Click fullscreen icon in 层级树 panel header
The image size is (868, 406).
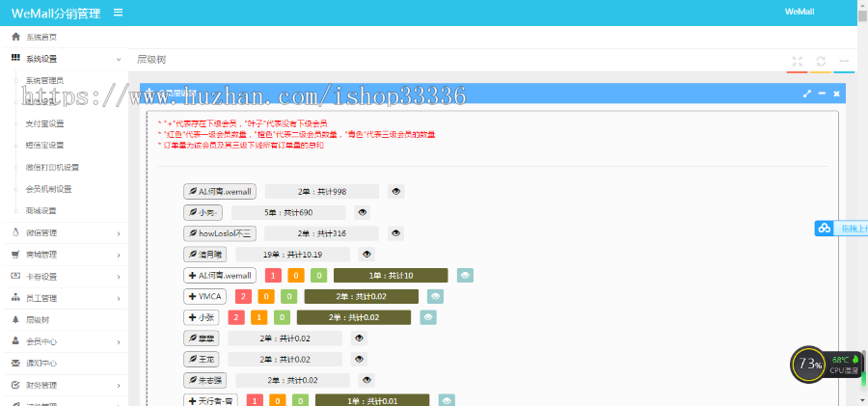coord(798,61)
